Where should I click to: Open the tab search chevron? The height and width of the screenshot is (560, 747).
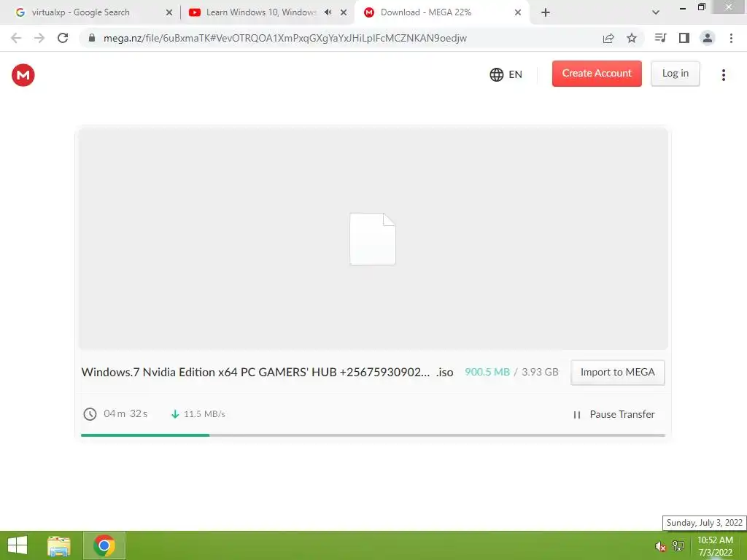click(656, 12)
